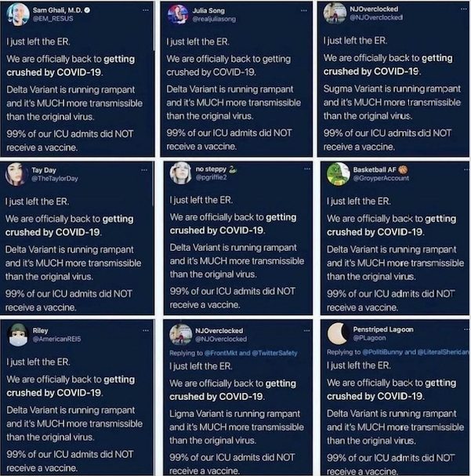Click the @GroyperAccount handle

coord(380,178)
